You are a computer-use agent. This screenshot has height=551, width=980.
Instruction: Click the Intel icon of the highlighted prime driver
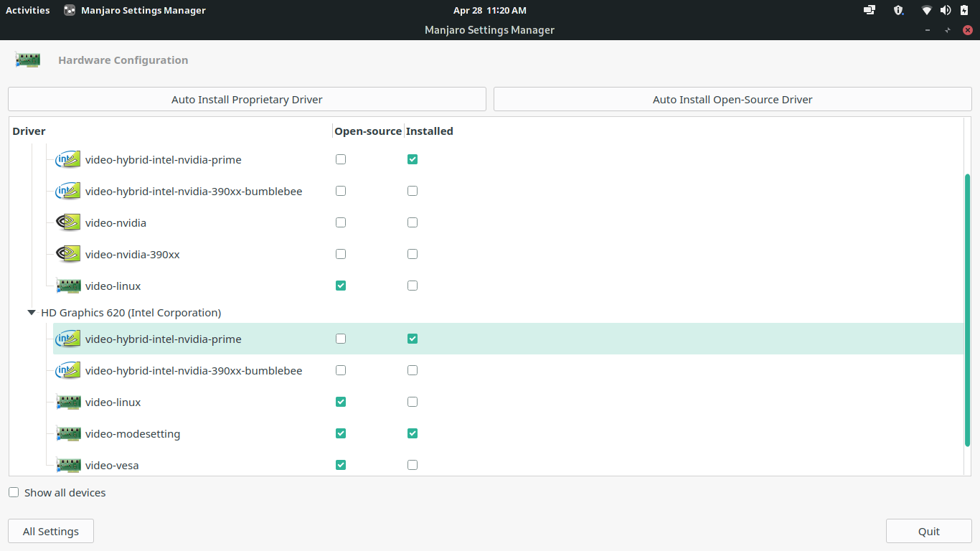click(x=68, y=339)
